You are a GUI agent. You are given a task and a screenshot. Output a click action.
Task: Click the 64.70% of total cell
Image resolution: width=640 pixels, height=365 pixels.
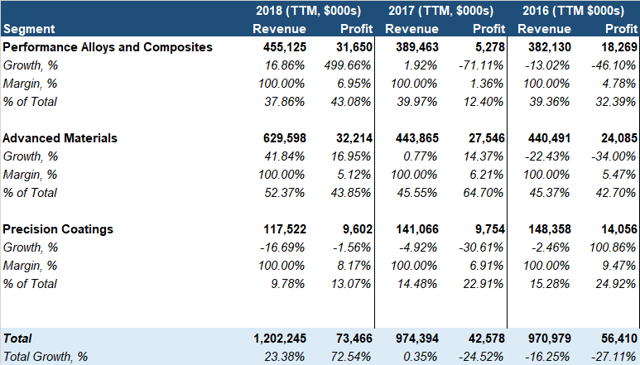pos(483,193)
